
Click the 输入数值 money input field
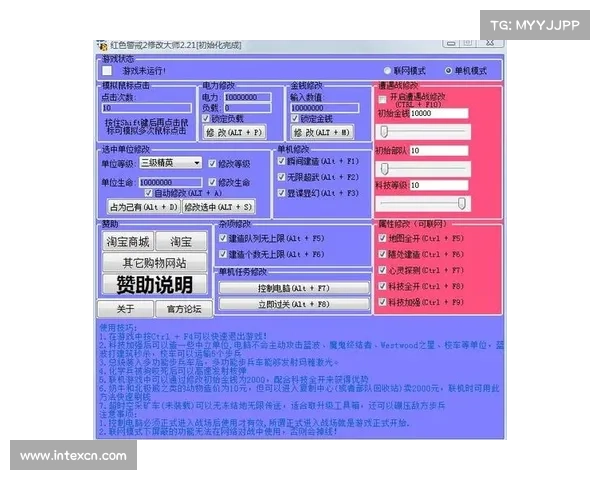[x=324, y=108]
